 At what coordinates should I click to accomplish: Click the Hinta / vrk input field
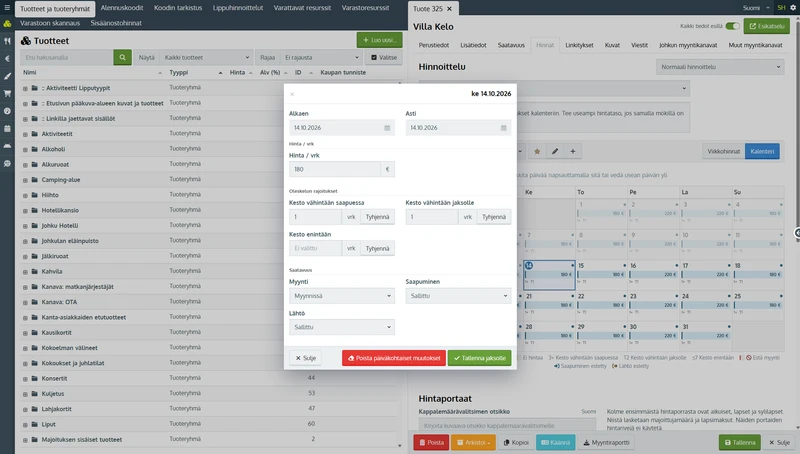[335, 169]
